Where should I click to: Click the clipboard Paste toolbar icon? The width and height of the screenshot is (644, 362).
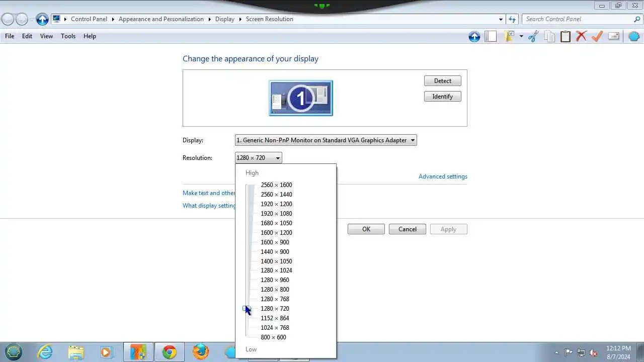[566, 36]
